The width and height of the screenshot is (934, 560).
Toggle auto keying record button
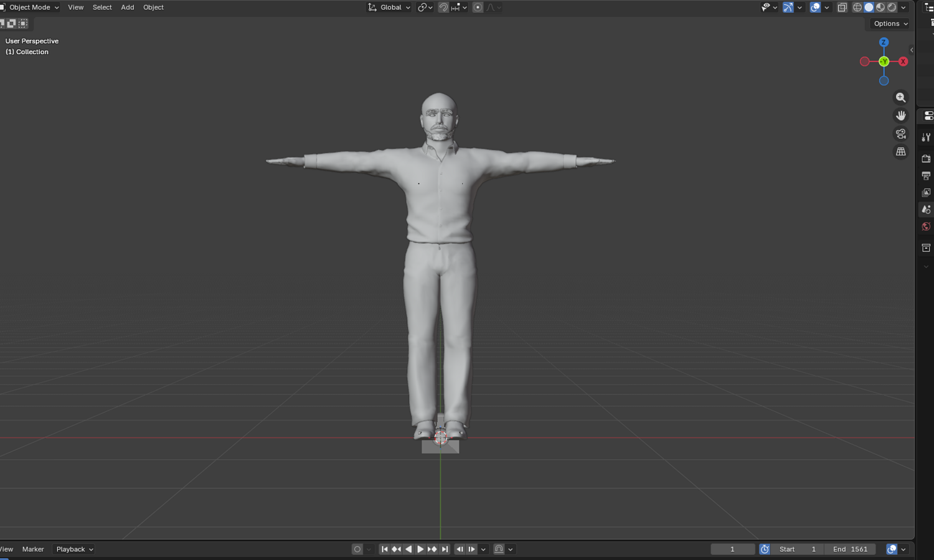coord(357,549)
